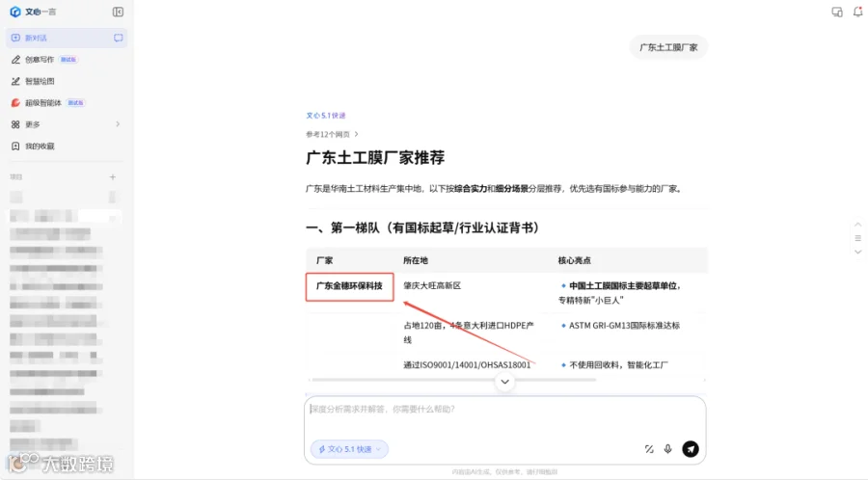The image size is (868, 480).
Task: Click the brush icon beside 智慧绘图
Action: tap(15, 81)
